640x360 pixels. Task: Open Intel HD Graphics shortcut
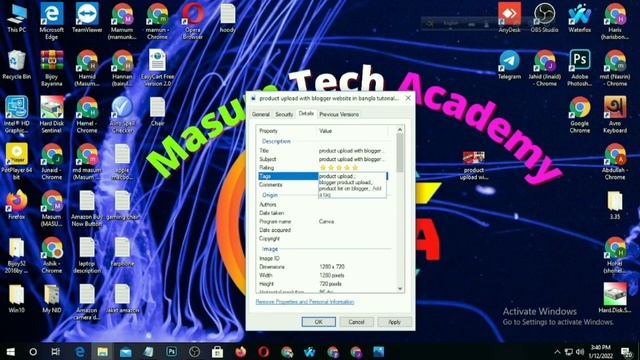tap(17, 115)
